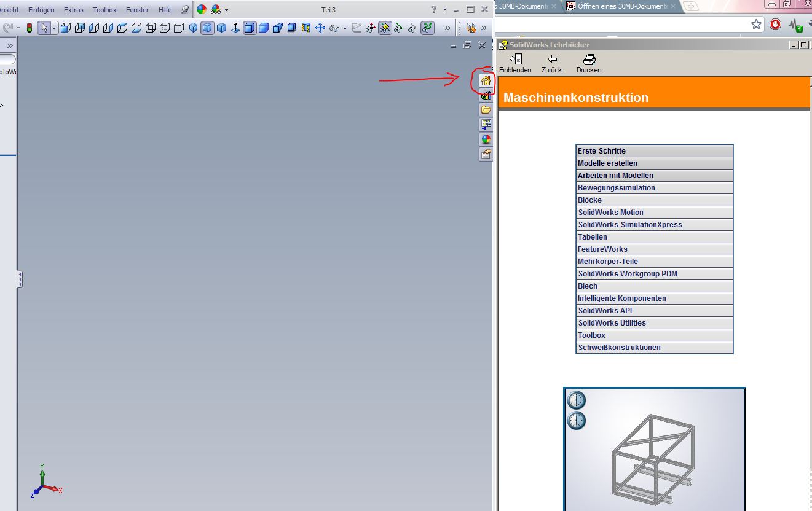Open a new browser tab
Viewport: 812px width, 511px height.
click(692, 6)
